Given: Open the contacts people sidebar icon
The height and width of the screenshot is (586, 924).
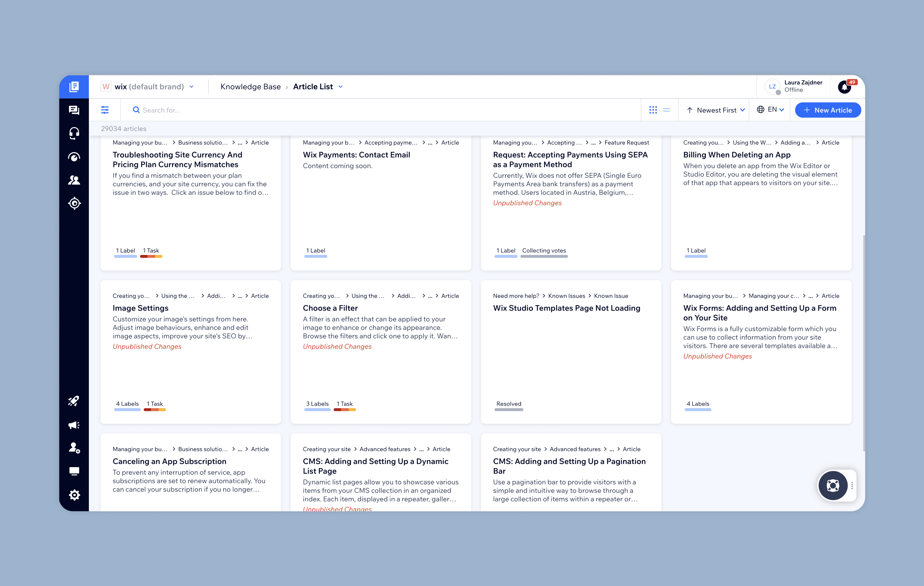Looking at the screenshot, I should 74,180.
